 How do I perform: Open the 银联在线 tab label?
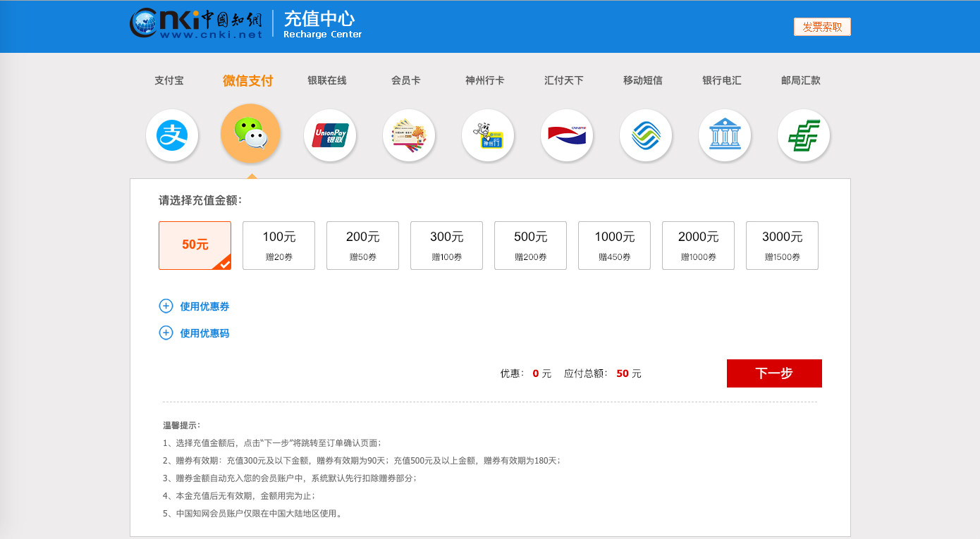[x=327, y=80]
